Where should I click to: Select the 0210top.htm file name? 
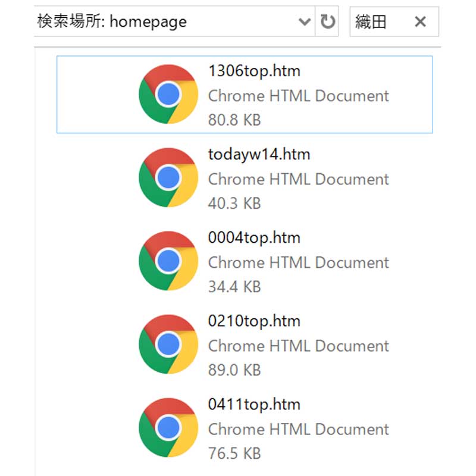tap(254, 321)
